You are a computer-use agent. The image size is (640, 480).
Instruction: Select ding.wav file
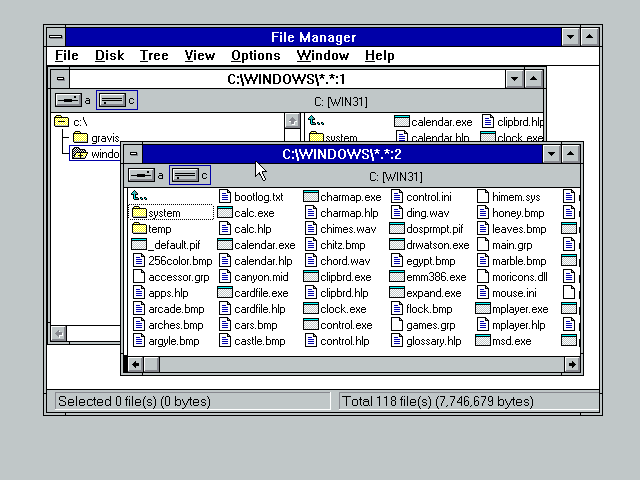pyautogui.click(x=420, y=213)
